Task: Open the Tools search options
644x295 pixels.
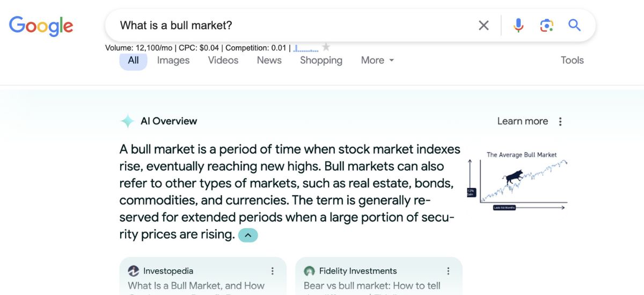Action: [572, 60]
